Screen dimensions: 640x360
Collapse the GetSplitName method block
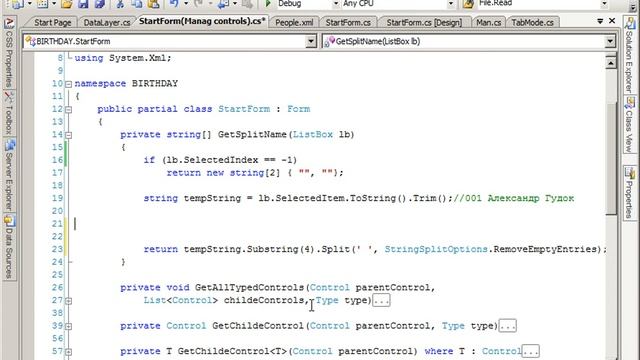click(69, 135)
